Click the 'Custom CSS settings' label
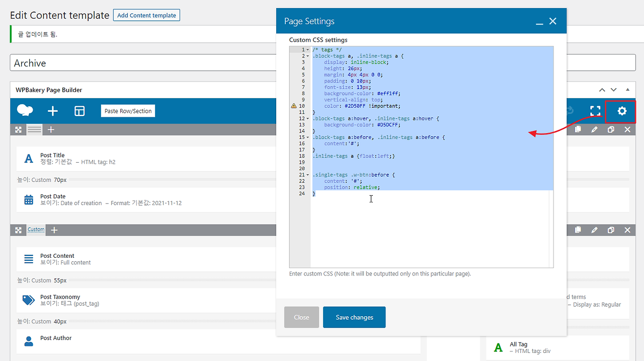This screenshot has width=644, height=361. [318, 40]
